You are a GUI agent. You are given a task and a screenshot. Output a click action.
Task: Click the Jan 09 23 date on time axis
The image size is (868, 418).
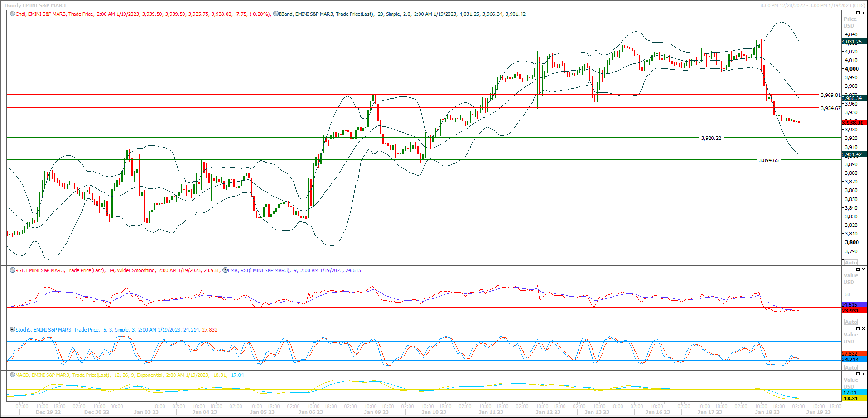pos(376,412)
